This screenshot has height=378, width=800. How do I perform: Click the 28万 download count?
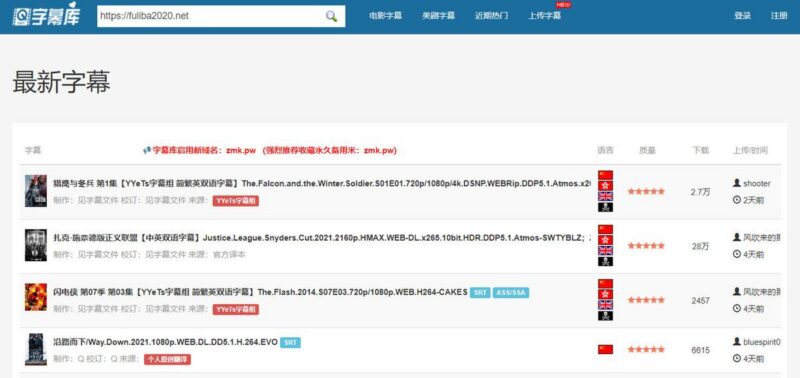701,246
